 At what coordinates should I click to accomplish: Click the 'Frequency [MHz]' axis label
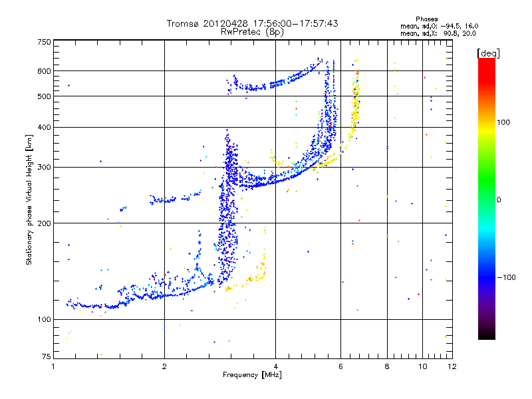[x=252, y=375]
